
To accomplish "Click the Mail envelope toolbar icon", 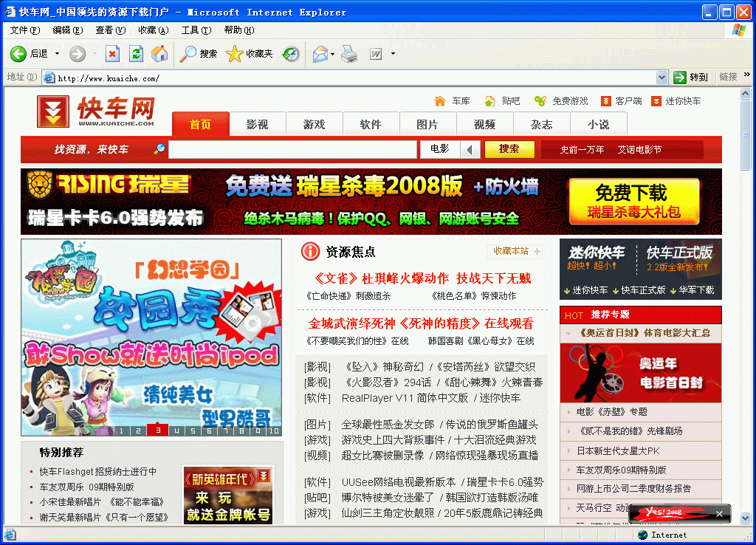I will pos(320,53).
